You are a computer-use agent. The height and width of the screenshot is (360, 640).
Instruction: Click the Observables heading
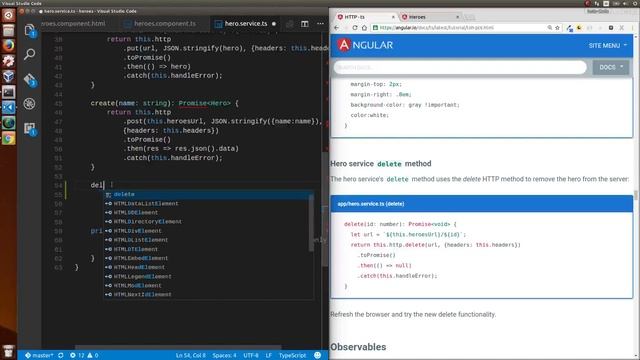coord(358,347)
